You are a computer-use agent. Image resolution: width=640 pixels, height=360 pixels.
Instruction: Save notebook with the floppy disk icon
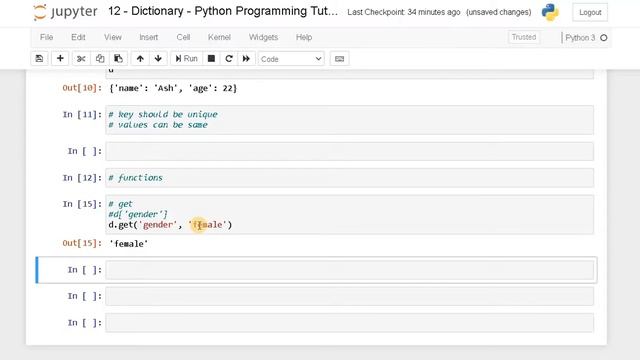(39, 59)
